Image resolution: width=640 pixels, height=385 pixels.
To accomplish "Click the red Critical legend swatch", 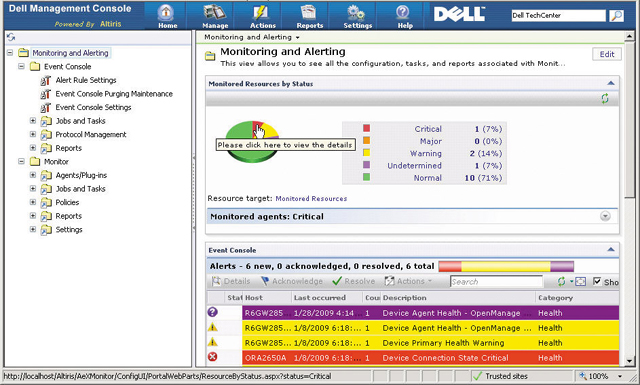I will [367, 128].
